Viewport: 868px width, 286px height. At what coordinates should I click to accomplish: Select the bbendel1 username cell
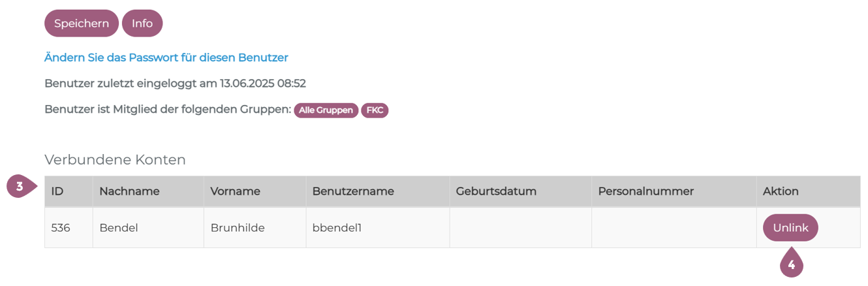coord(337,228)
